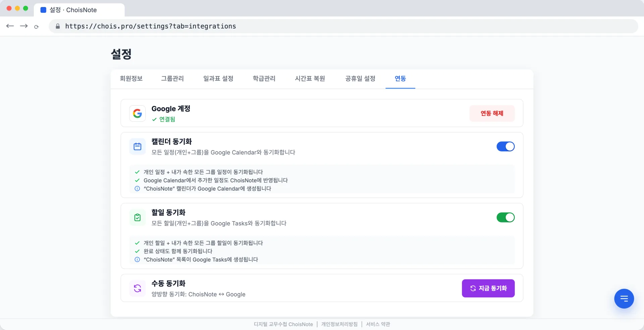Click the 디지털 교무수첩 ChoisNote footer text
This screenshot has height=330, width=644.
(283, 324)
